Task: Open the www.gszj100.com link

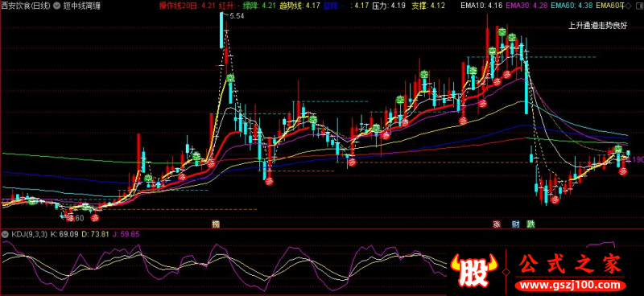Action: pyautogui.click(x=571, y=285)
